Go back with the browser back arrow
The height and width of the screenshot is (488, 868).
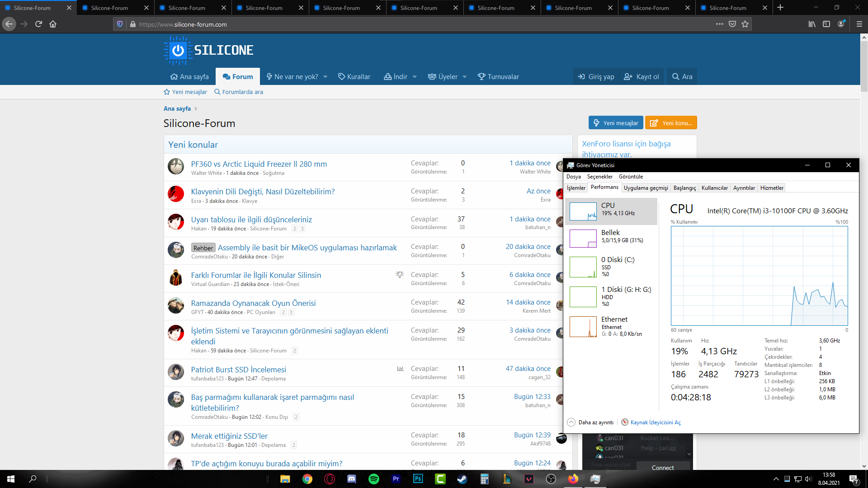pos(9,24)
